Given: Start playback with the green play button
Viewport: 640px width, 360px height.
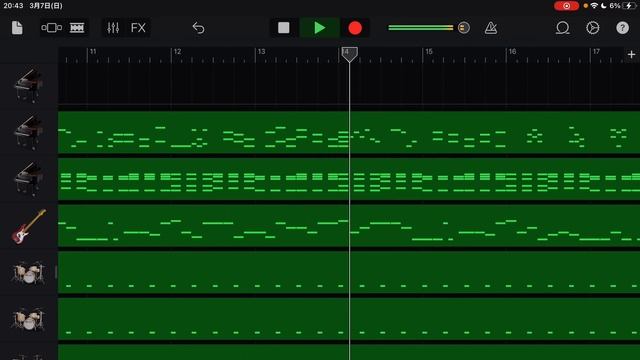Looking at the screenshot, I should pyautogui.click(x=320, y=28).
